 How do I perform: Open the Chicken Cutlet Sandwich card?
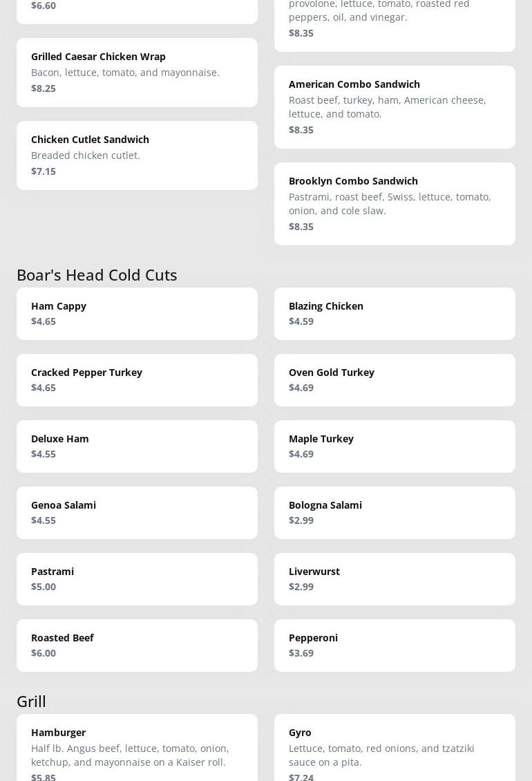pos(137,155)
